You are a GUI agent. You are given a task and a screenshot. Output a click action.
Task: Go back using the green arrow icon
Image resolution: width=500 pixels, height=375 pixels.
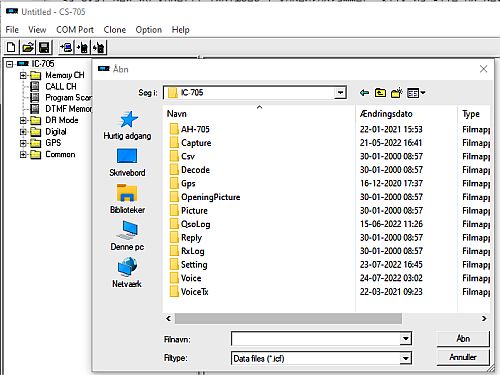[x=364, y=93]
